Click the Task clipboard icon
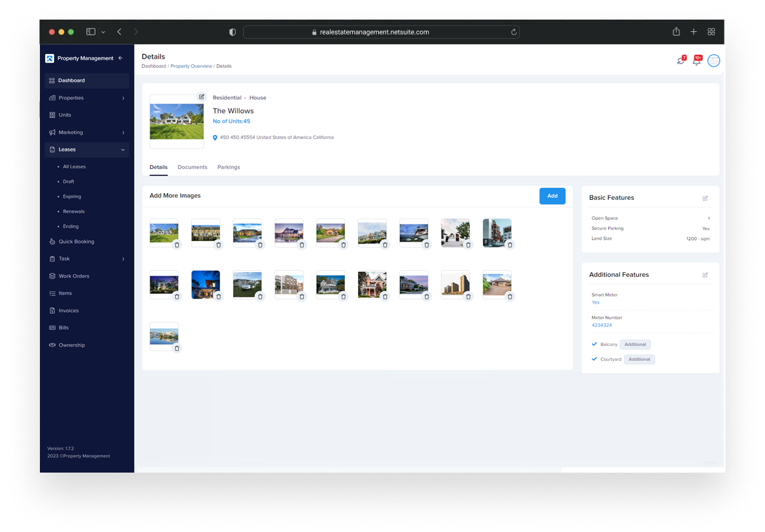Image resolution: width=765 pixels, height=532 pixels. [x=52, y=259]
